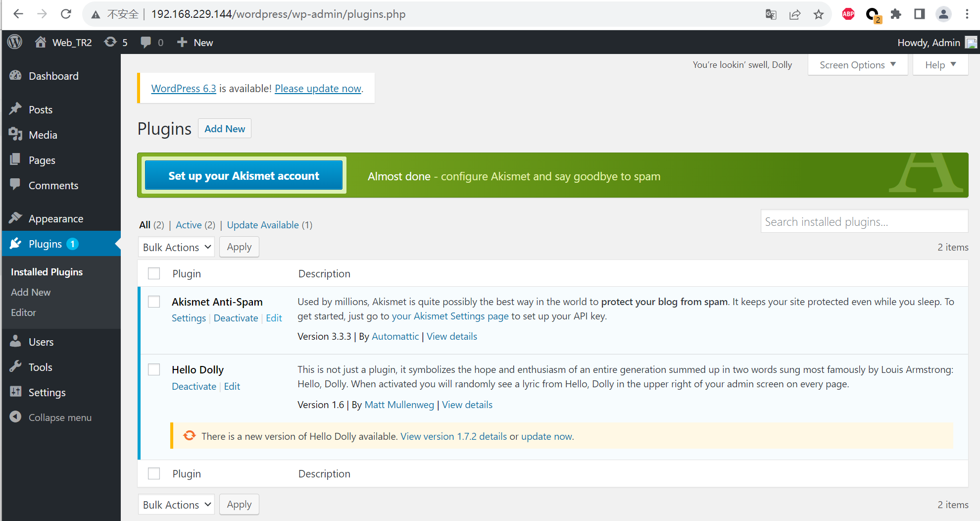Show All plugins filter
Viewport: 980px width, 521px height.
tap(145, 225)
